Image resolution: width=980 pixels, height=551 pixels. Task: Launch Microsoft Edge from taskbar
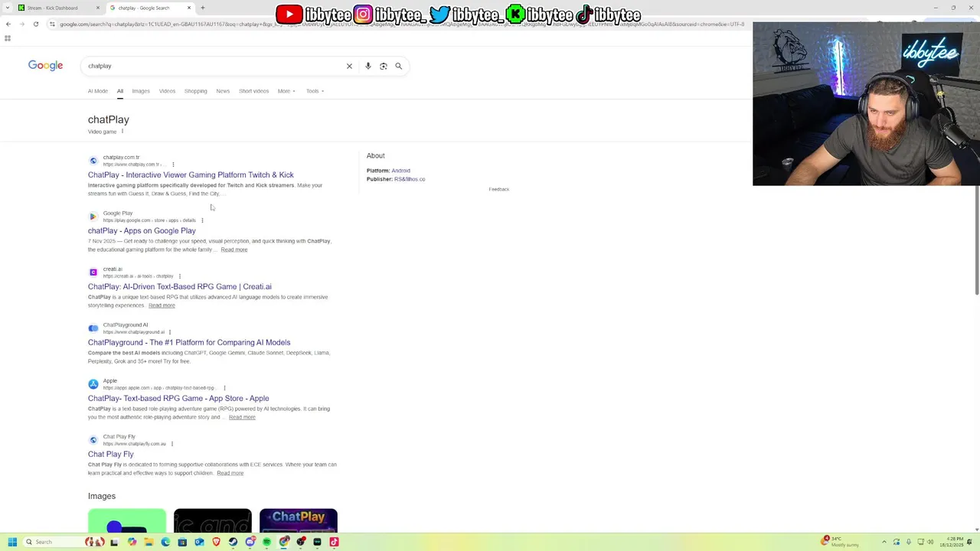(x=165, y=542)
